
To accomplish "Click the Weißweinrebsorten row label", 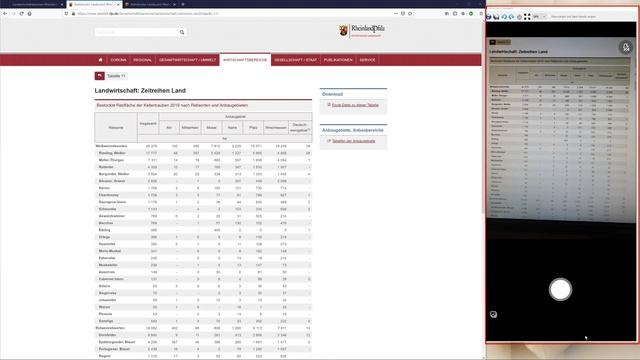I will pyautogui.click(x=111, y=146).
